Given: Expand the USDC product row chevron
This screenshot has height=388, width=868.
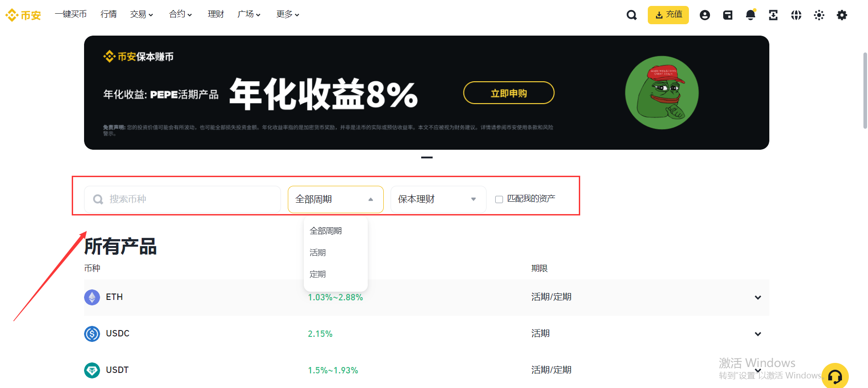Looking at the screenshot, I should 757,334.
